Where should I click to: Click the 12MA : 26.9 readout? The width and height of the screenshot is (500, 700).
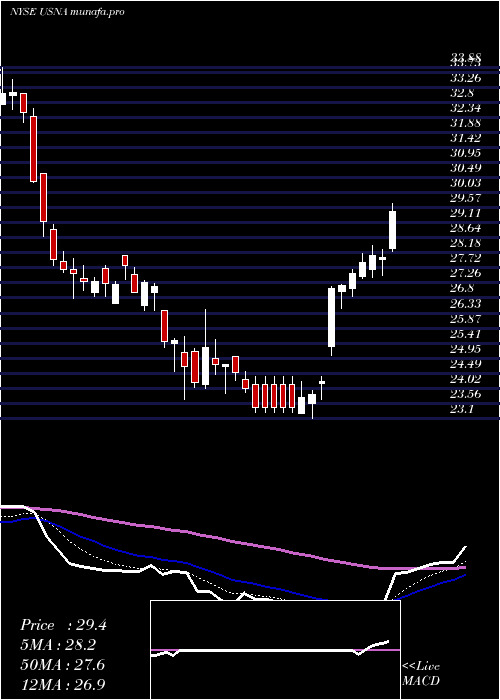(x=63, y=684)
